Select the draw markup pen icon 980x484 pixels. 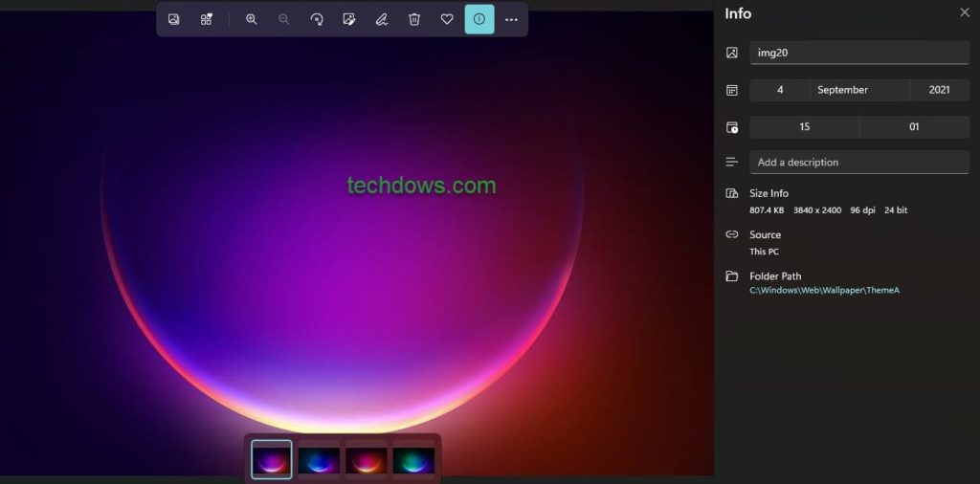pyautogui.click(x=382, y=19)
